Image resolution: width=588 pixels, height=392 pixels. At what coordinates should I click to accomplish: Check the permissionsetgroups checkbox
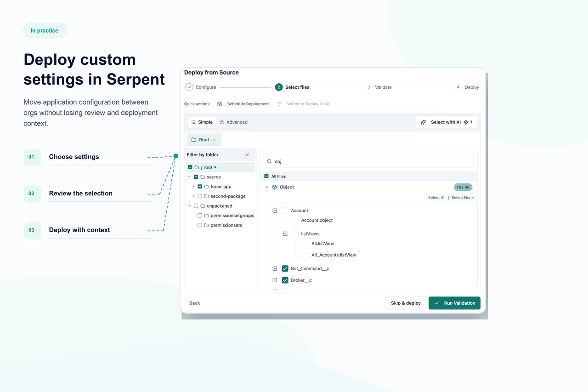click(x=200, y=216)
